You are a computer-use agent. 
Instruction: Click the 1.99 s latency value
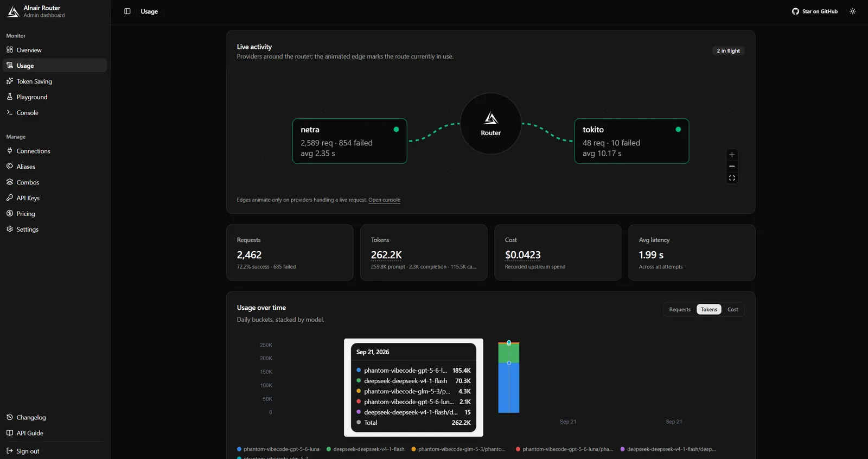(651, 255)
